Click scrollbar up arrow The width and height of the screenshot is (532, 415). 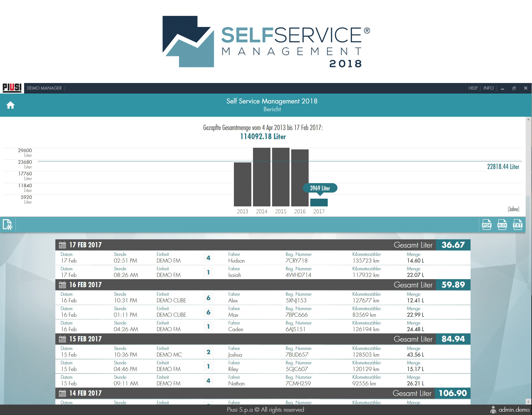click(x=528, y=120)
